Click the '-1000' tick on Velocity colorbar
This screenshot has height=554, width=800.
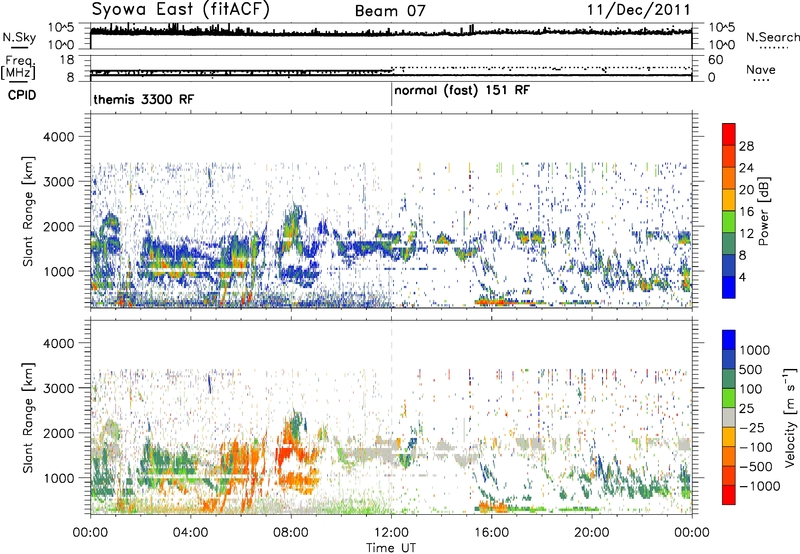(760, 486)
